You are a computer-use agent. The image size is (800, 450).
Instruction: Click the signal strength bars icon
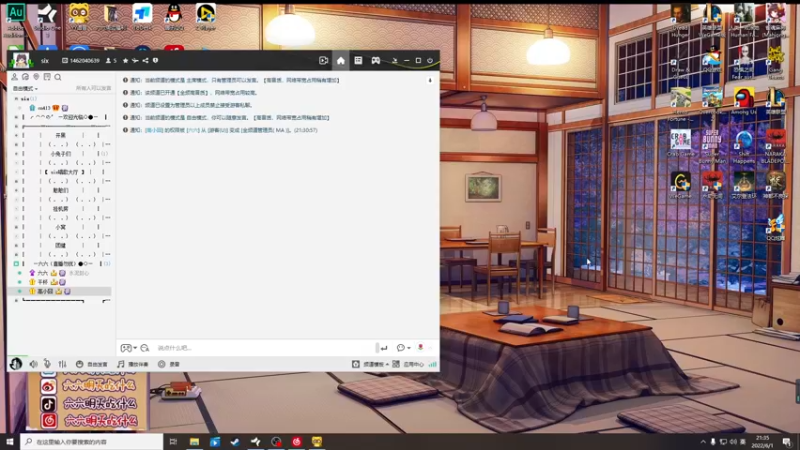[x=433, y=364]
